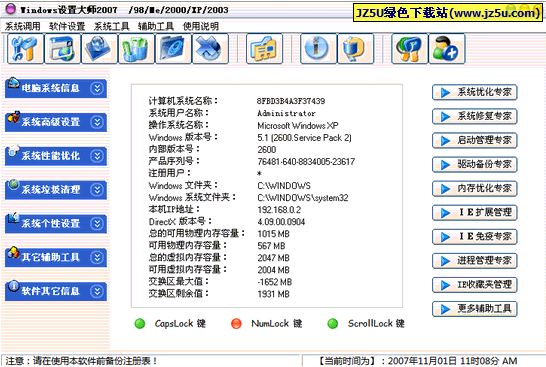Open 更多辅助工具 button
Screen dimensions: 546x367
475,309
